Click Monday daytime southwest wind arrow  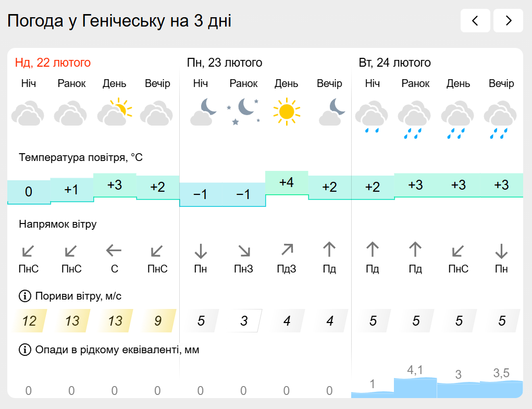pos(287,251)
